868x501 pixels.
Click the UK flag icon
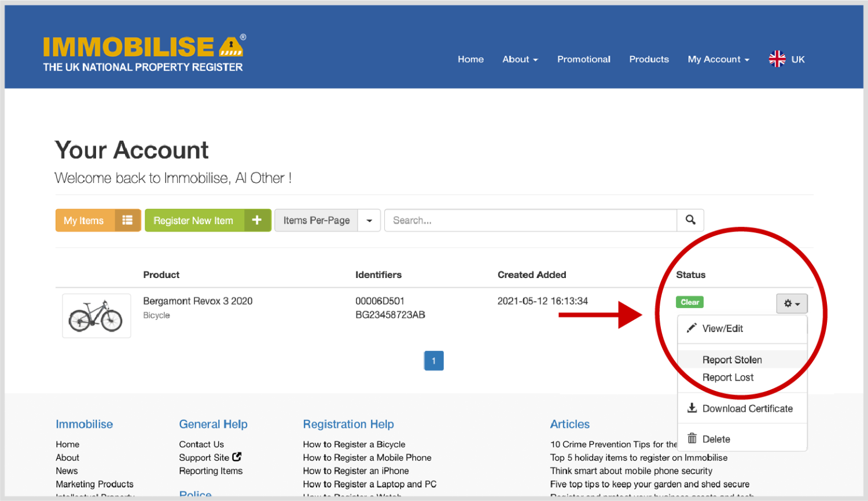pos(777,59)
